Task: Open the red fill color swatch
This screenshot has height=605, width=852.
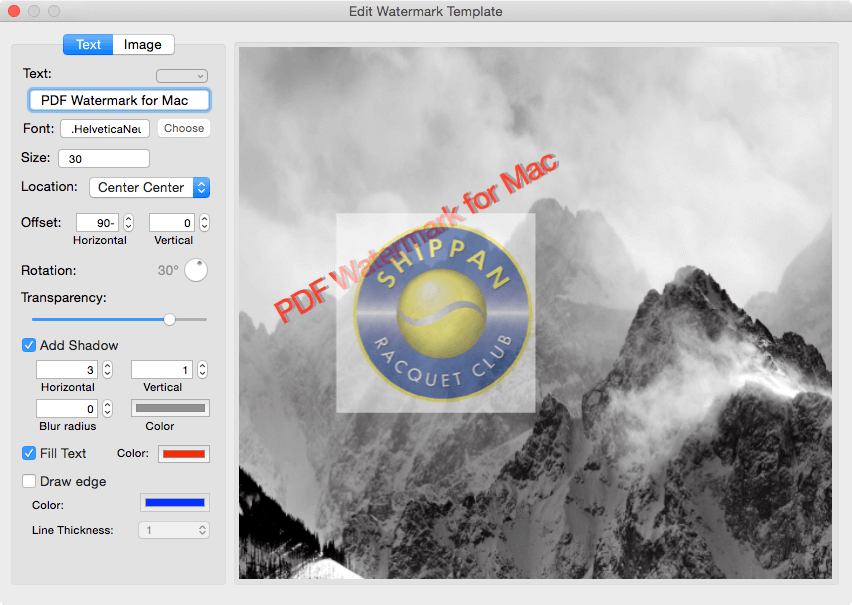Action: (x=184, y=454)
